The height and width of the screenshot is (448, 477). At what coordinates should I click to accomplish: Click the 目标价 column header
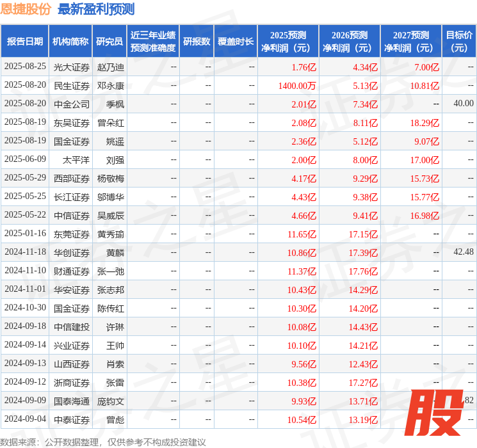click(459, 42)
